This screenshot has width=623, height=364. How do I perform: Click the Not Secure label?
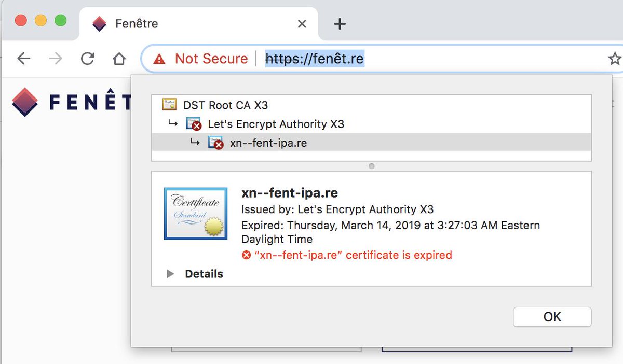pyautogui.click(x=211, y=59)
